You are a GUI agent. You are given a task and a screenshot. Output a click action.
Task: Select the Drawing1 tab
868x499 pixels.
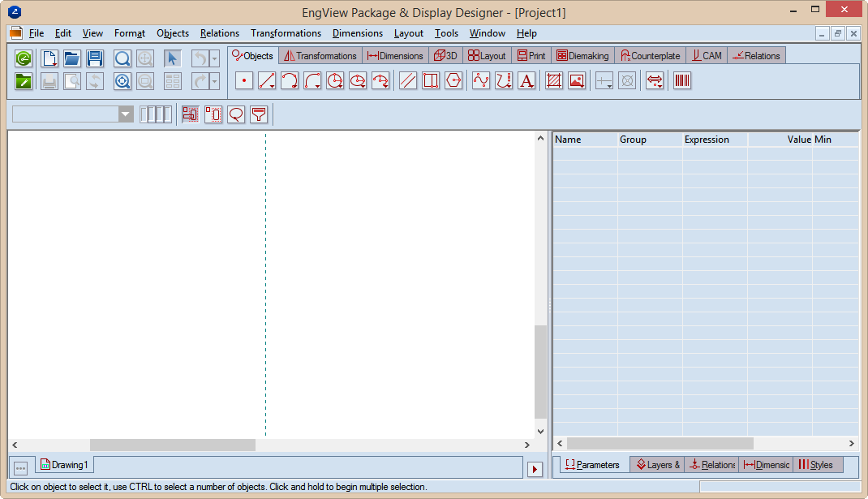click(x=64, y=465)
